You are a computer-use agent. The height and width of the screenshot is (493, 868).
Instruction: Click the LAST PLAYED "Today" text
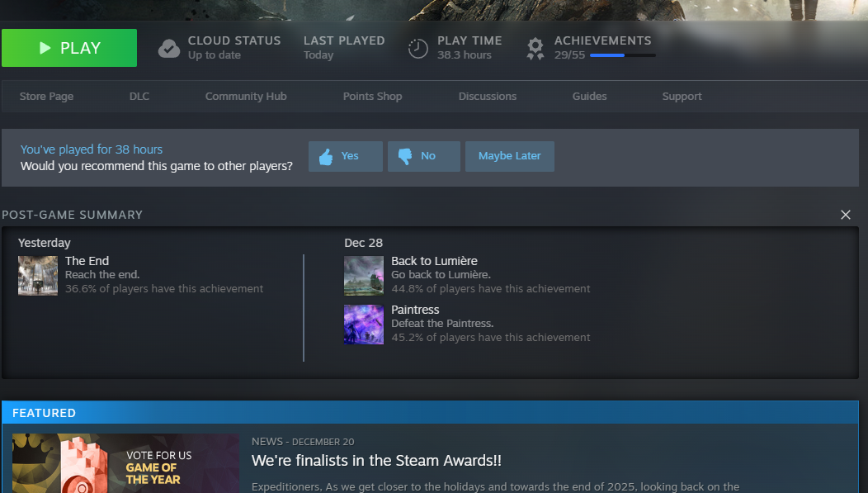pos(318,55)
